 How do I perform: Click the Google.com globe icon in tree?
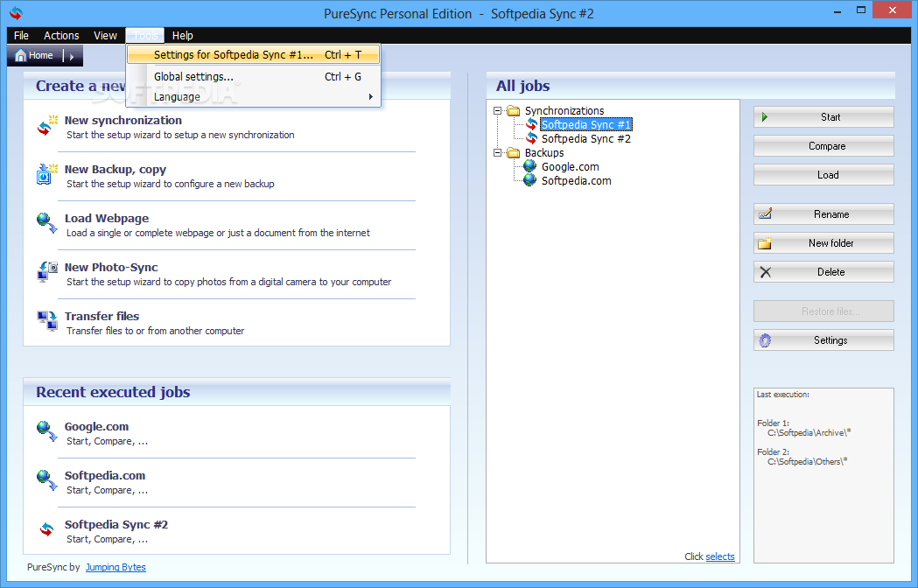pyautogui.click(x=529, y=166)
